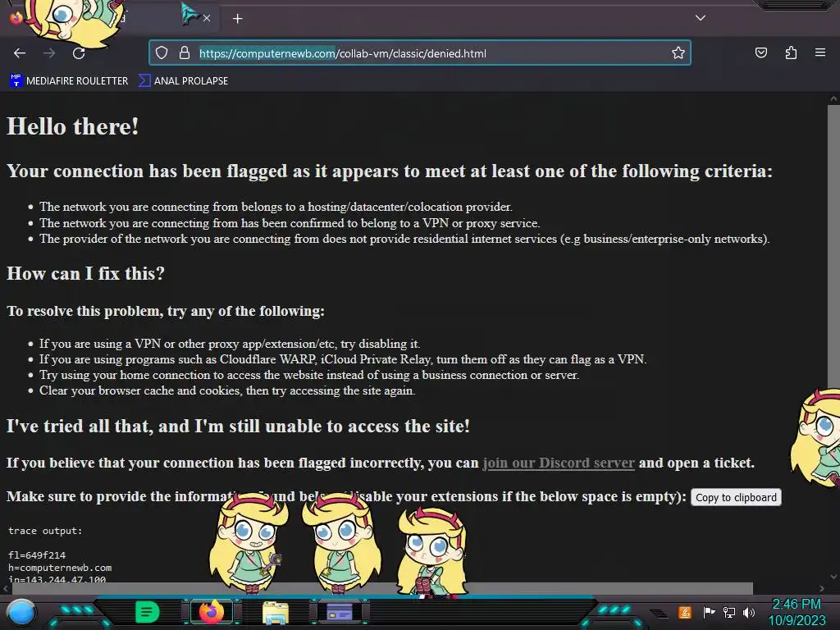
Task: Click the orange Java tray icon
Action: tap(685, 612)
